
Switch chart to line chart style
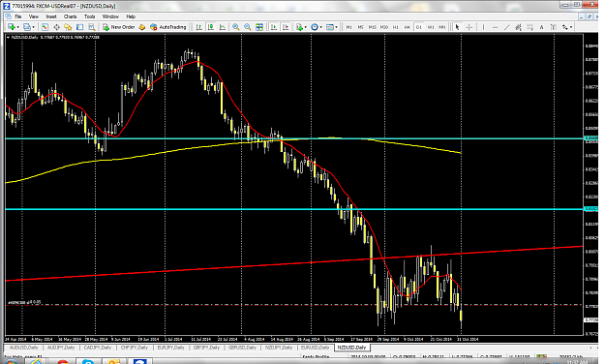[223, 27]
